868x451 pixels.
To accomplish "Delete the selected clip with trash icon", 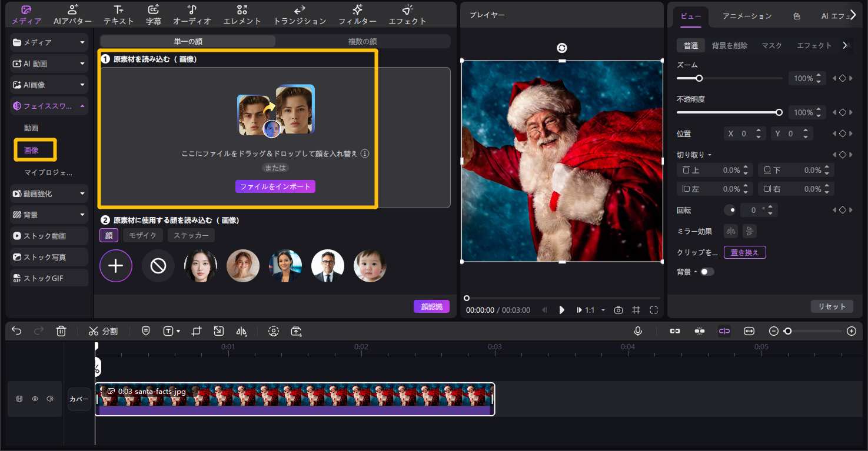I will (61, 331).
